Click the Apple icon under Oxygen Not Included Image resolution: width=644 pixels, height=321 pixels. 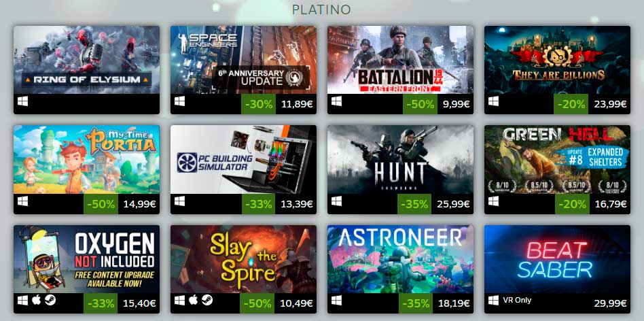click(36, 300)
